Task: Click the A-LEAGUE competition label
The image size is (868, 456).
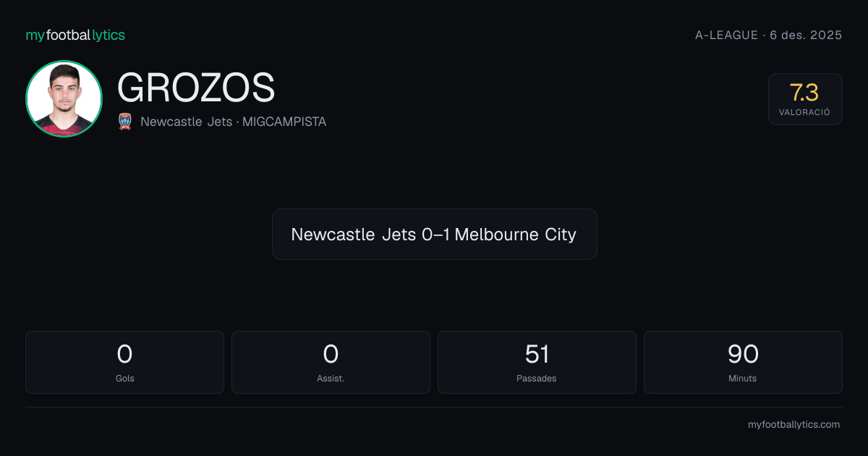Action: tap(726, 35)
